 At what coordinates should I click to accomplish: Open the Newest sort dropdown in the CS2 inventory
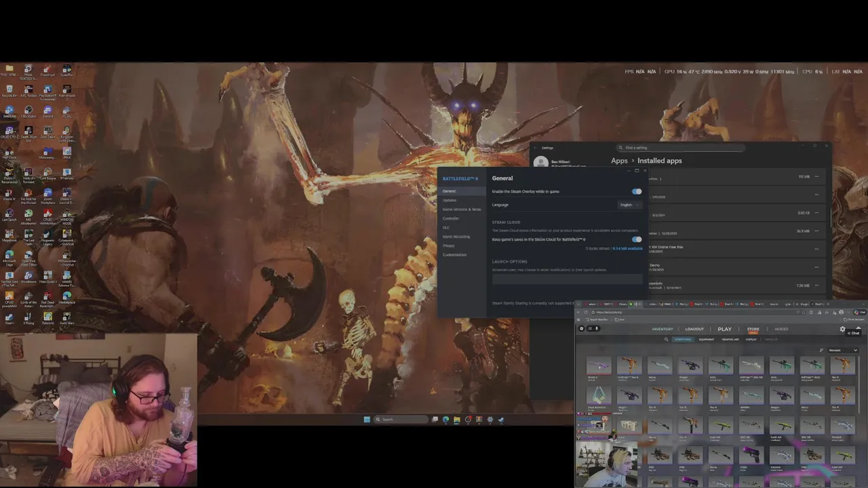coord(843,350)
